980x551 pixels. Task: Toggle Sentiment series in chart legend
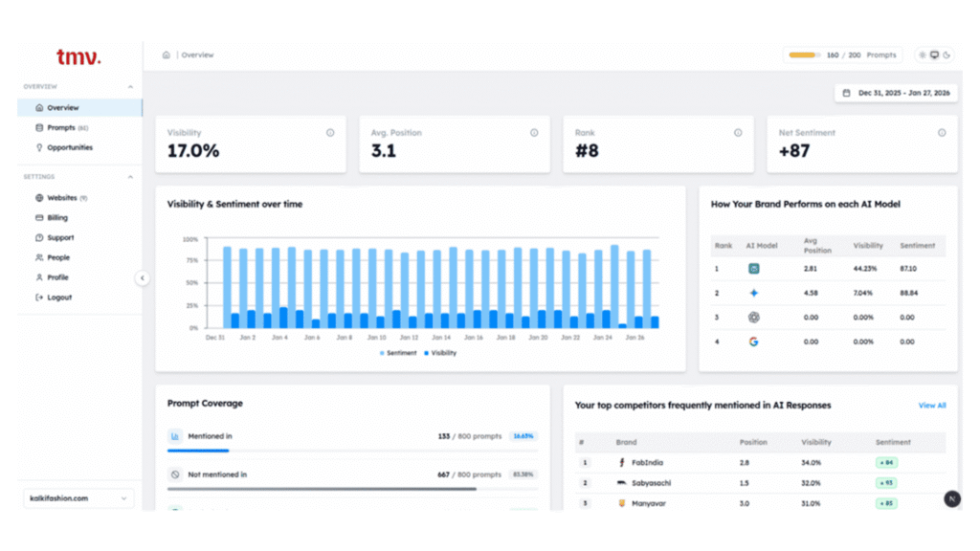click(x=398, y=353)
